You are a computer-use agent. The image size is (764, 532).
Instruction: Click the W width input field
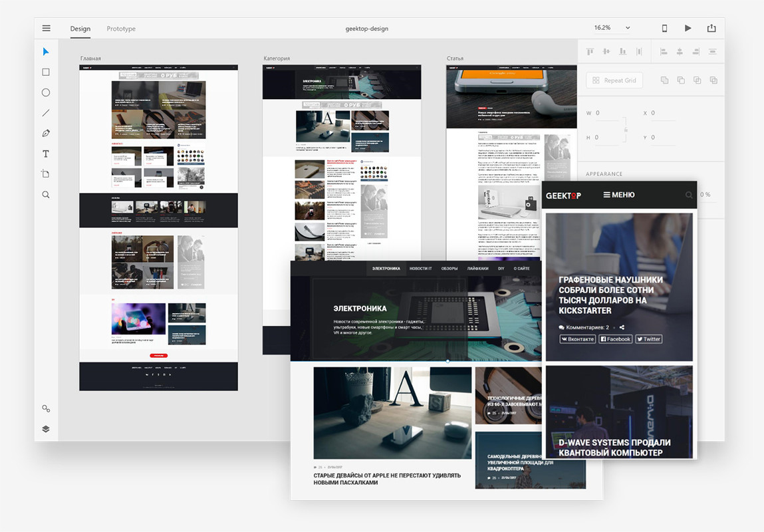(x=606, y=113)
